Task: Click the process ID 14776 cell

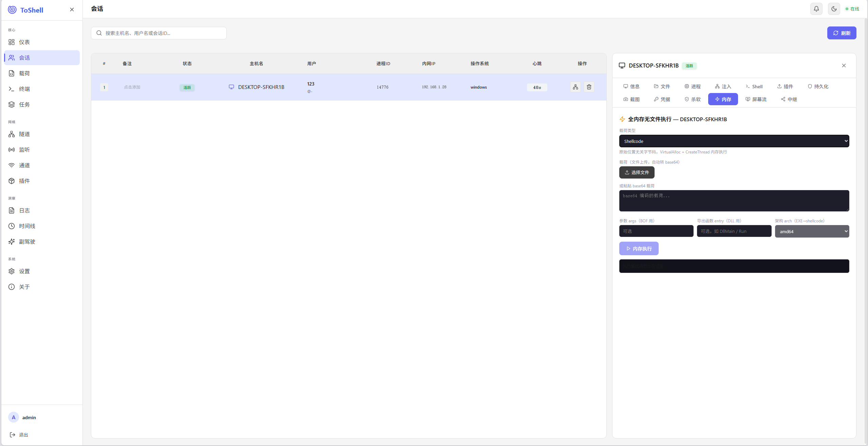Action: click(382, 87)
